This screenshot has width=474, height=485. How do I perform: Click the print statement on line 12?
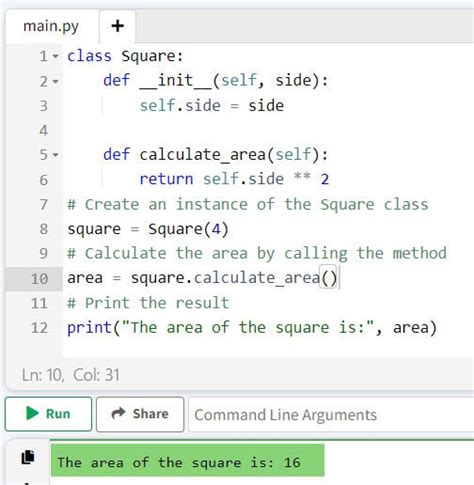(252, 328)
